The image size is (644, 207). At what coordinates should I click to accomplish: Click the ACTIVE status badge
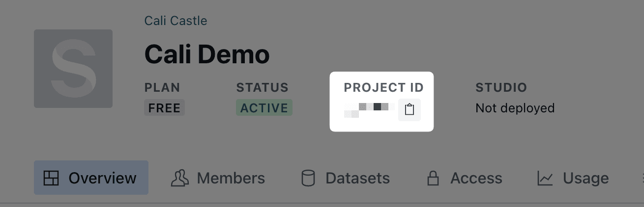tap(264, 108)
